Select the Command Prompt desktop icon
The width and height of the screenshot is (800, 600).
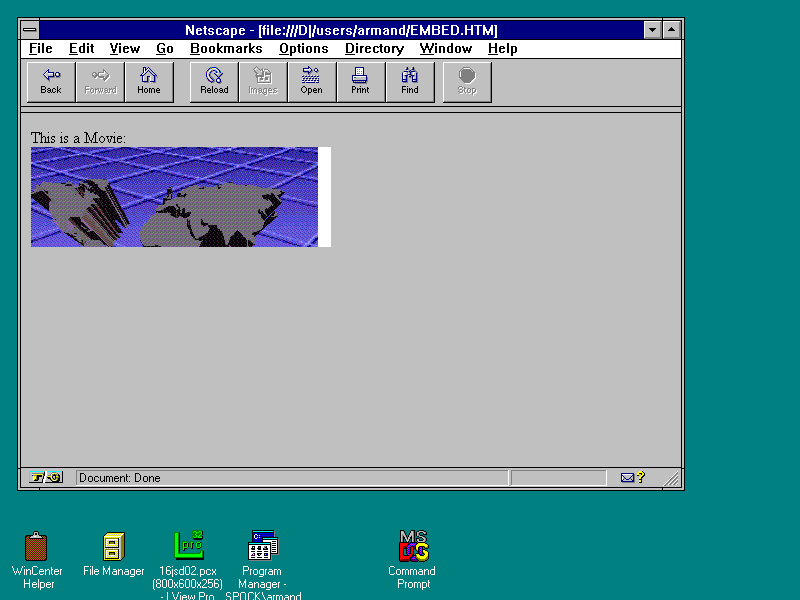[413, 547]
